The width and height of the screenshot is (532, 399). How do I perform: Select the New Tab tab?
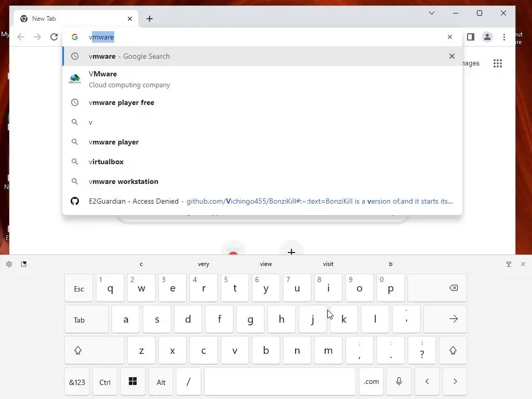pos(75,19)
